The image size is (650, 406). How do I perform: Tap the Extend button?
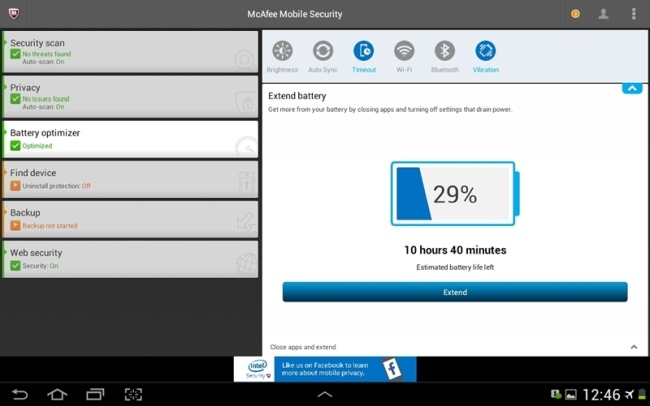coord(455,292)
